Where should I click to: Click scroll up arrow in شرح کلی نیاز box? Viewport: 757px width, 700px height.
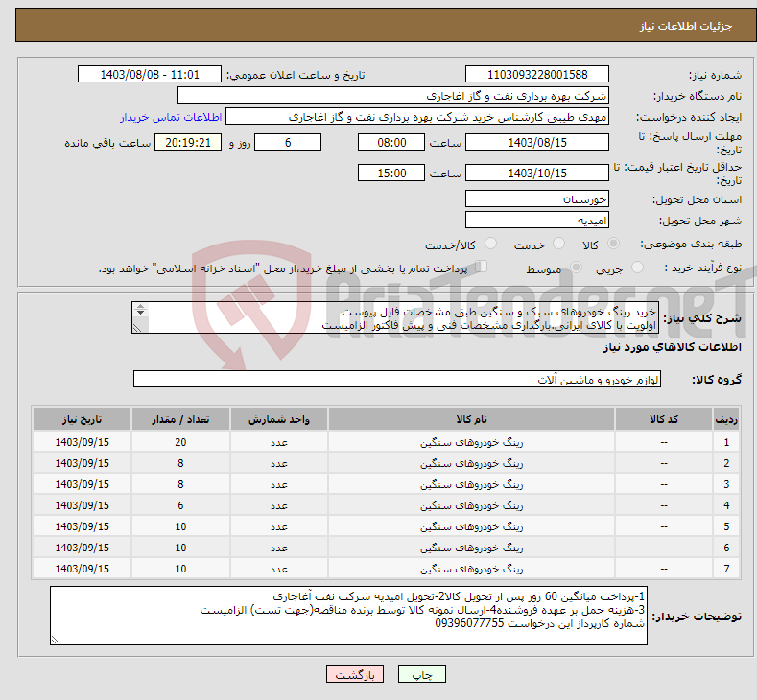(140, 306)
